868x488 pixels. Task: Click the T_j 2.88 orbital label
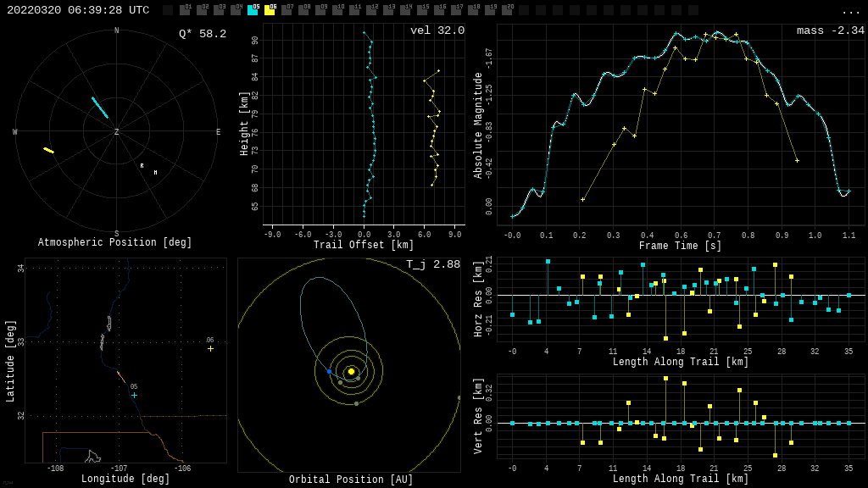point(432,264)
